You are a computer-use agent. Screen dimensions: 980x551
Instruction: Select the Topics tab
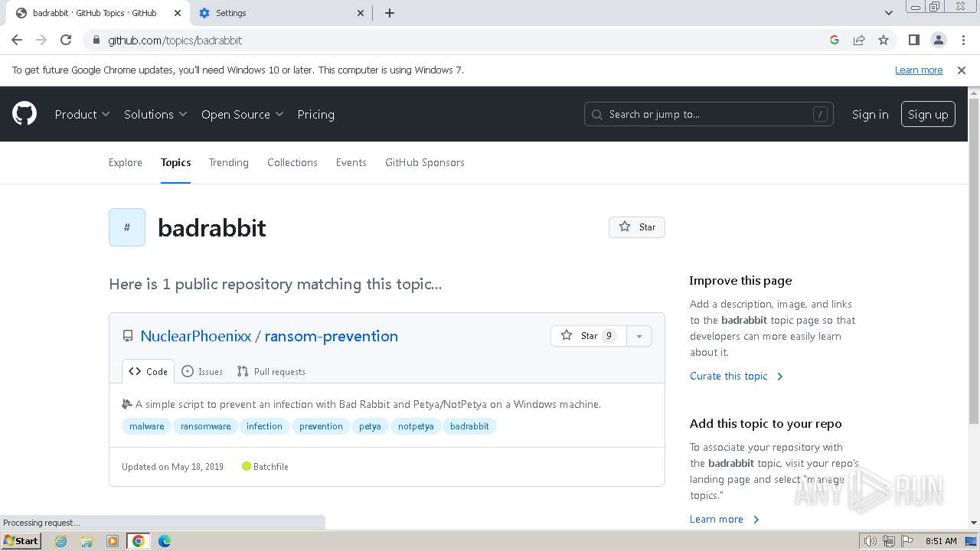coord(175,162)
